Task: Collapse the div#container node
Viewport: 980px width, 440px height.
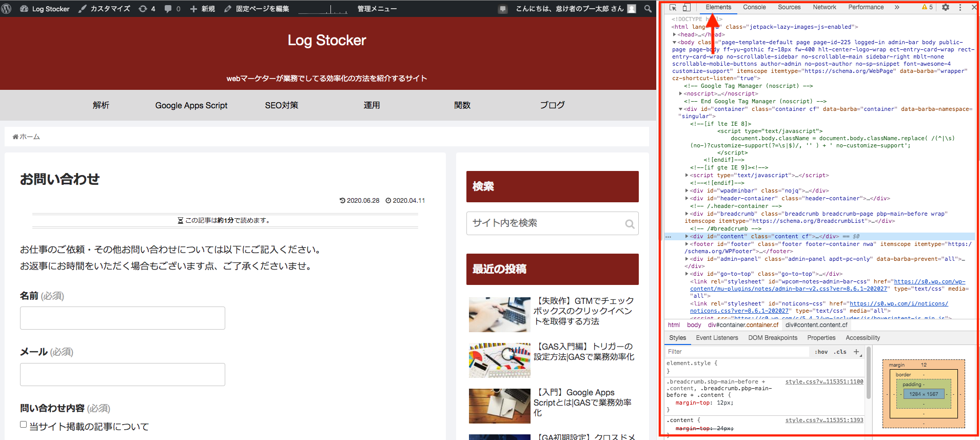Action: (x=681, y=109)
